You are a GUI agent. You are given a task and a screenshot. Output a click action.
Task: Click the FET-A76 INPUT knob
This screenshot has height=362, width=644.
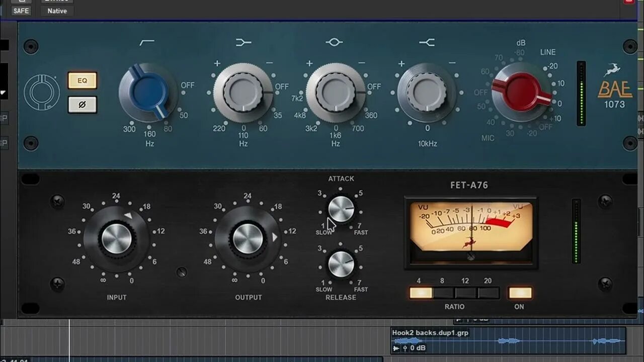click(116, 239)
